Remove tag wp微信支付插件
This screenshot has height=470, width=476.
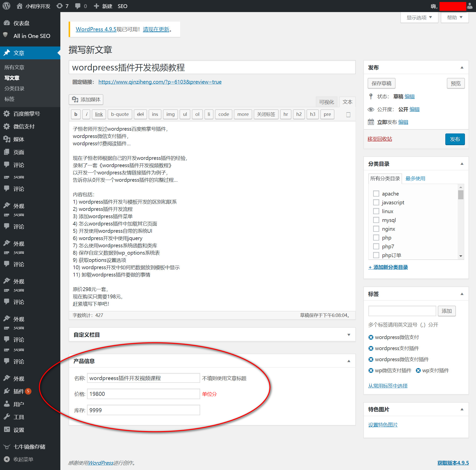(x=371, y=370)
